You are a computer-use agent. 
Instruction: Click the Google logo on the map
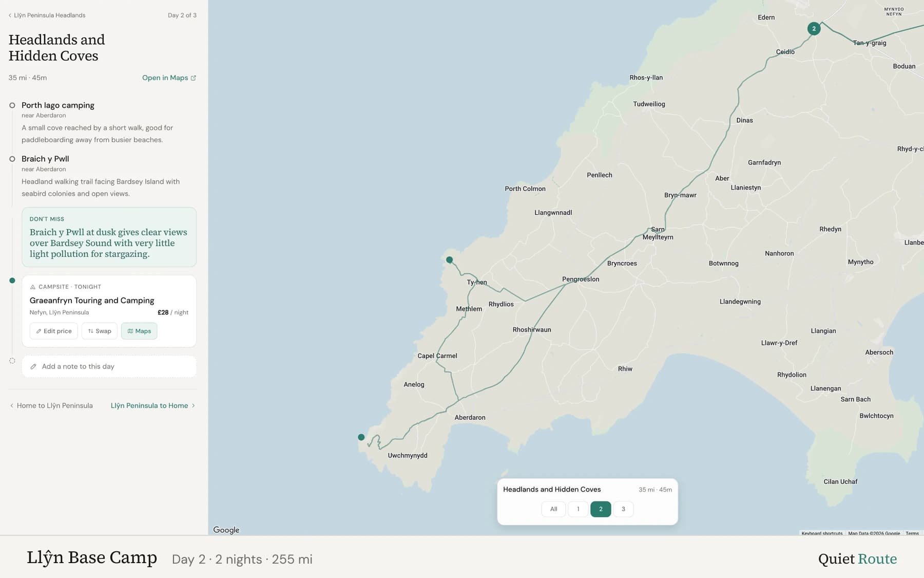click(226, 530)
